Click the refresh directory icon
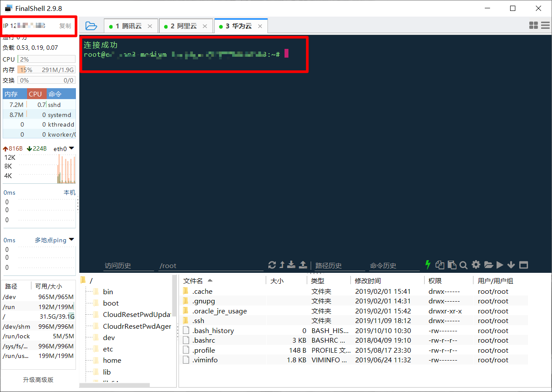The image size is (552, 392). 272,265
